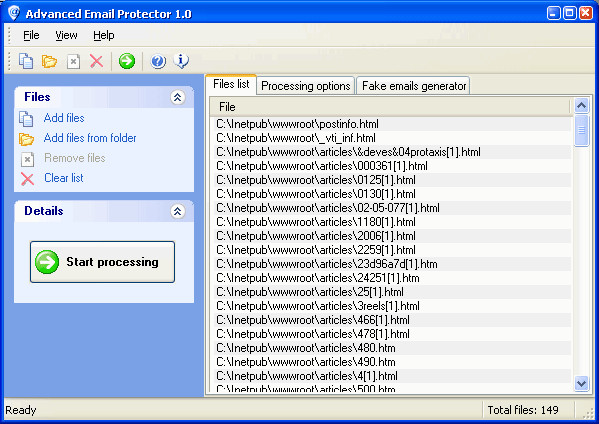The width and height of the screenshot is (599, 424).
Task: Click the Clear list link
Action: click(x=64, y=178)
